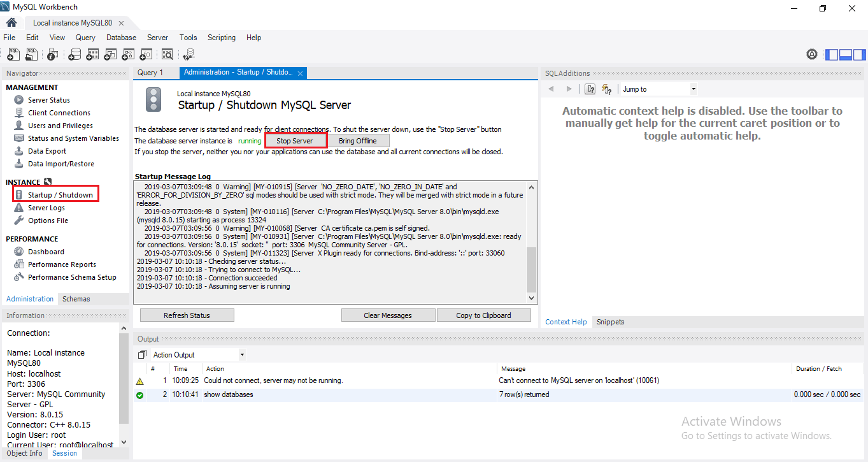This screenshot has height=462, width=868.
Task: Go back in context help
Action: click(551, 89)
